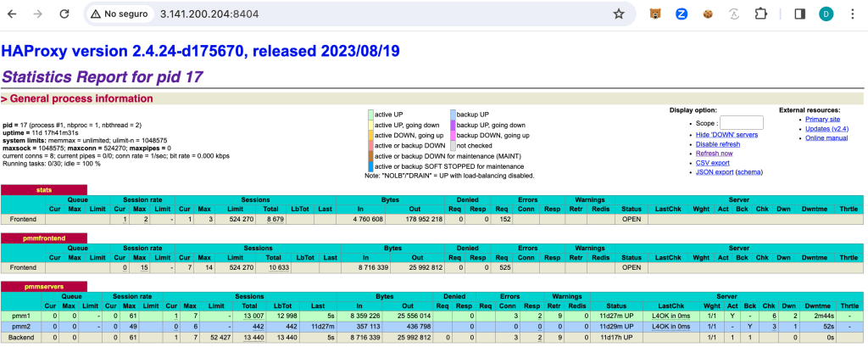Click the 'not checked' legend swatch
Image resolution: width=868 pixels, height=347 pixels.
[453, 146]
